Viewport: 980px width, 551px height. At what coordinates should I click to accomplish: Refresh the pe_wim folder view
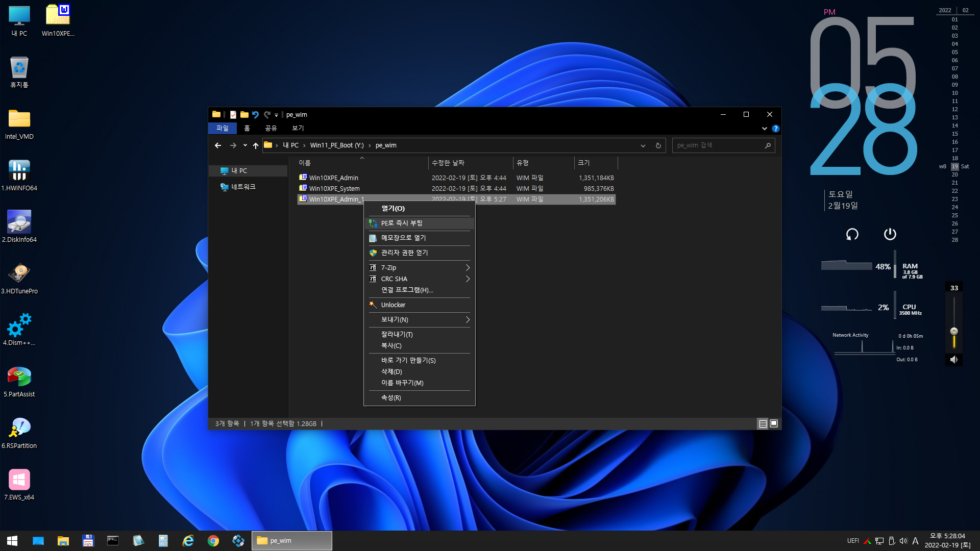tap(658, 146)
